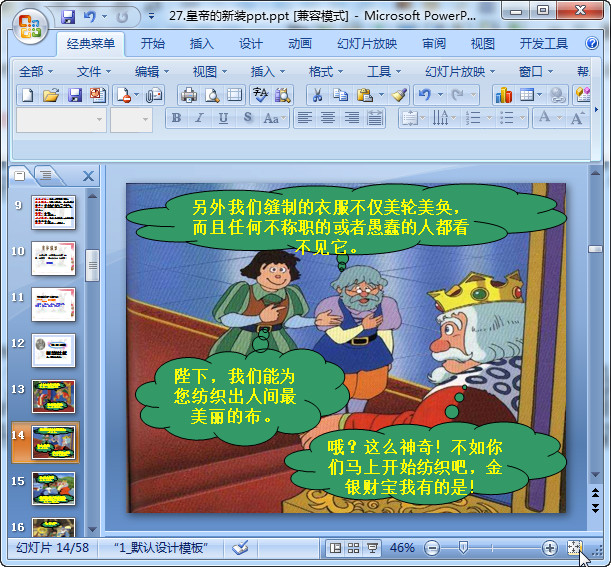Screen dimensions: 611x567
Task: Create a new blank presentation with New icon
Action: [x=28, y=95]
